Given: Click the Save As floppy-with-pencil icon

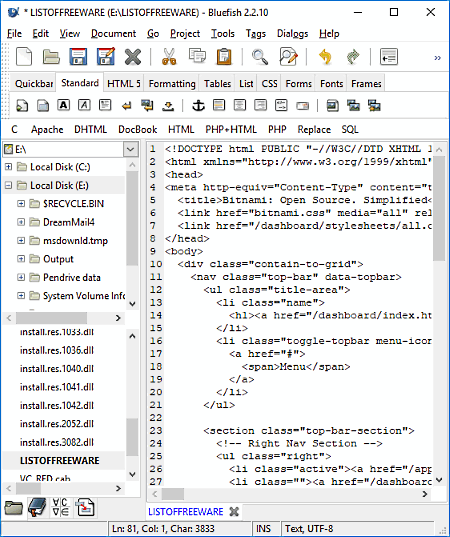Looking at the screenshot, I should pos(105,57).
